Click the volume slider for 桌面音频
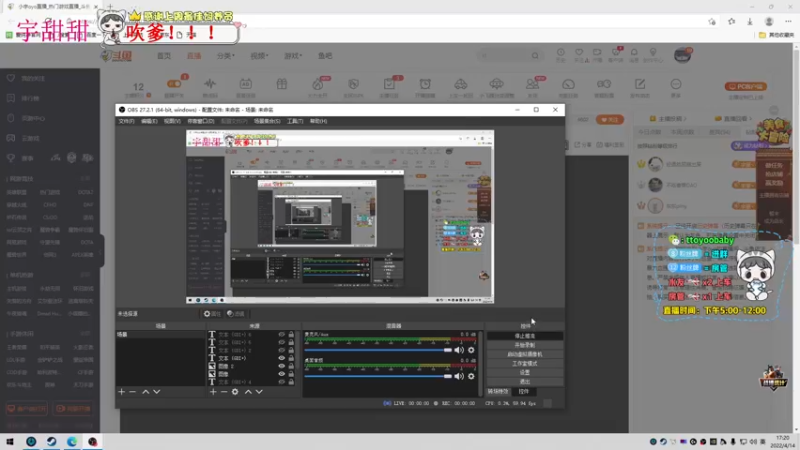This screenshot has width=800, height=450. tap(378, 376)
